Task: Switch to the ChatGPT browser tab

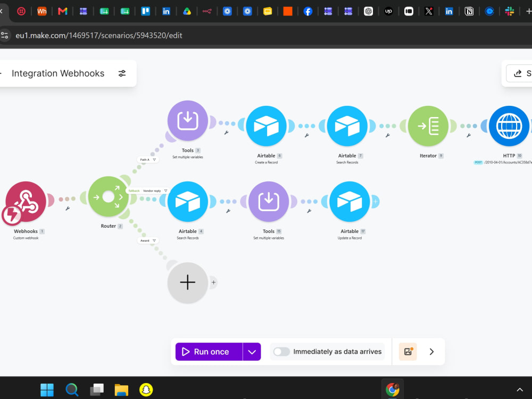Action: pos(368,11)
